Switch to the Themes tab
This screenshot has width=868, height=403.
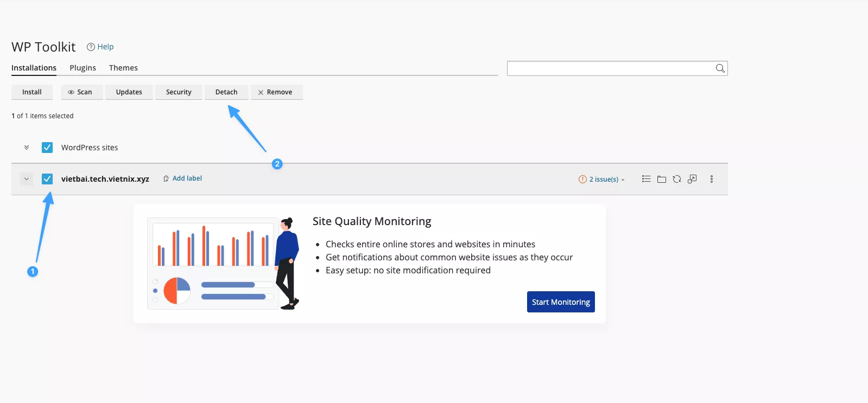(x=123, y=68)
